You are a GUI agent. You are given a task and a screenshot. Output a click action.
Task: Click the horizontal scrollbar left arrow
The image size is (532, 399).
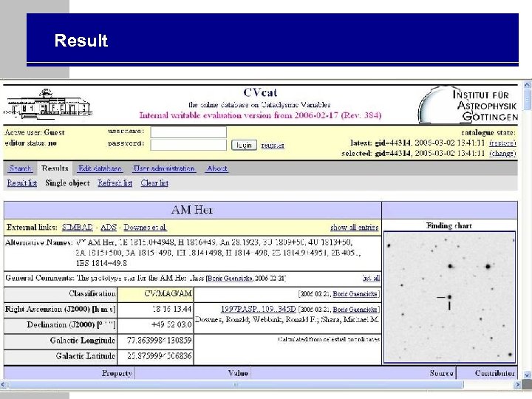click(x=4, y=384)
